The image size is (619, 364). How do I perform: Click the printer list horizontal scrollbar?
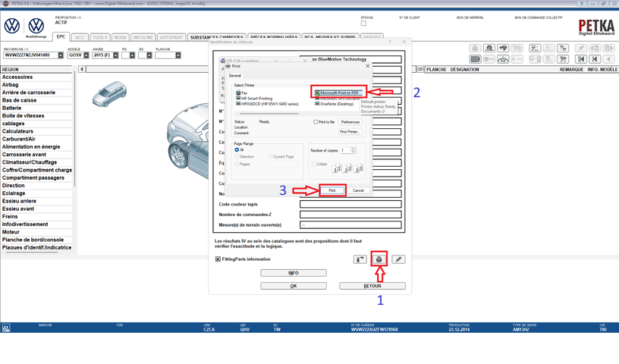coord(269,113)
